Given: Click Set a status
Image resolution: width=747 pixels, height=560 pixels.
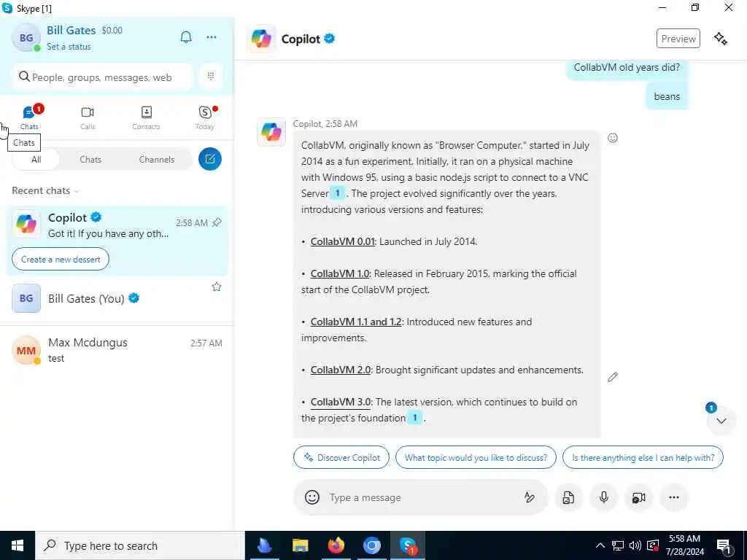Looking at the screenshot, I should click(69, 47).
